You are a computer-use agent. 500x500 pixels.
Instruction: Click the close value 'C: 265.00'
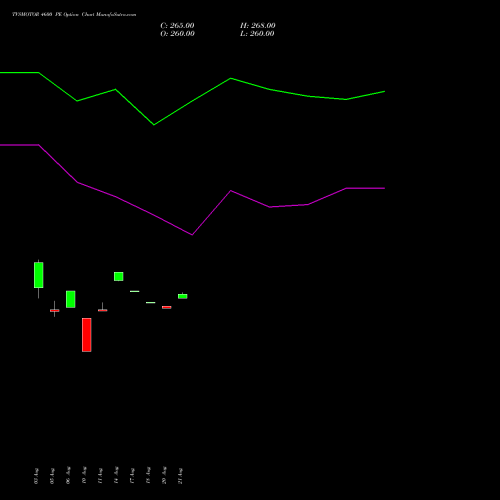(177, 26)
